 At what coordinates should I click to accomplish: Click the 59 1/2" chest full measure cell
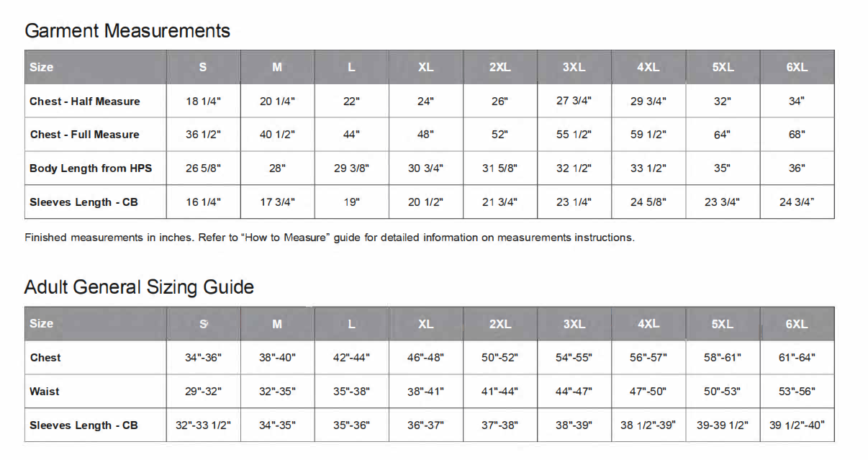648,135
